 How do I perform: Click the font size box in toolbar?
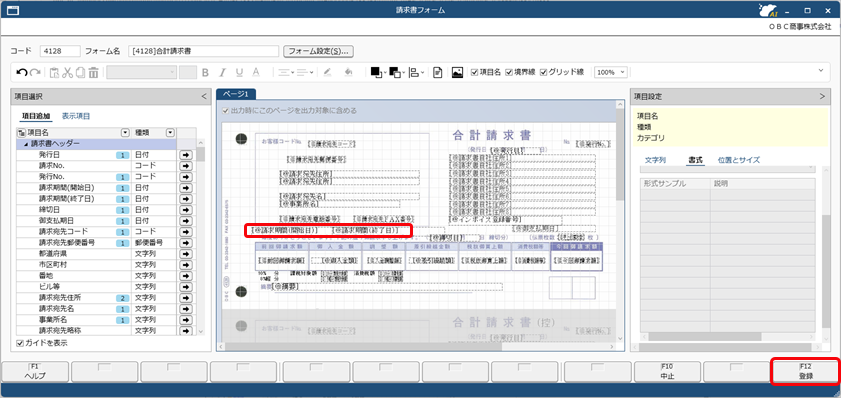[x=188, y=72]
